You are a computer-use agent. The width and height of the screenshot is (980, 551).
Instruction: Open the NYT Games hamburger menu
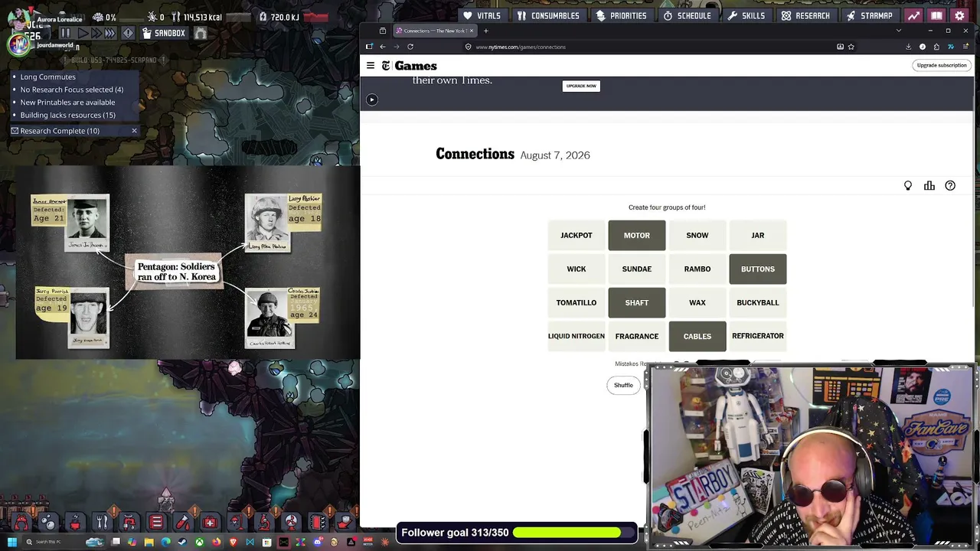coord(371,66)
